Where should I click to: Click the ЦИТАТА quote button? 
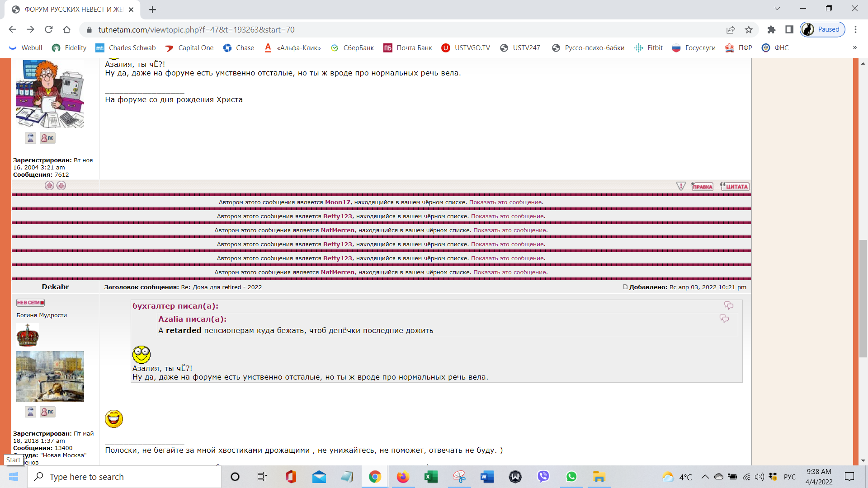click(x=735, y=186)
